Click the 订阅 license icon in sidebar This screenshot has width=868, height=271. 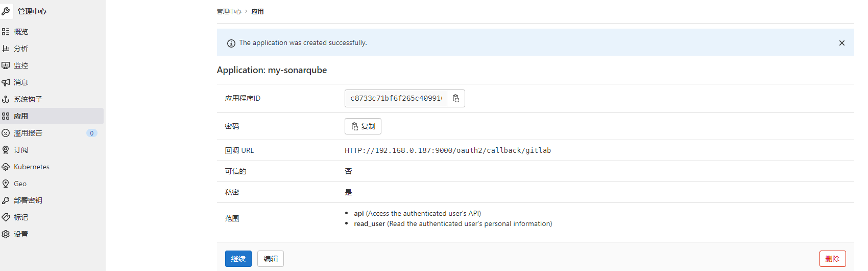tap(6, 150)
